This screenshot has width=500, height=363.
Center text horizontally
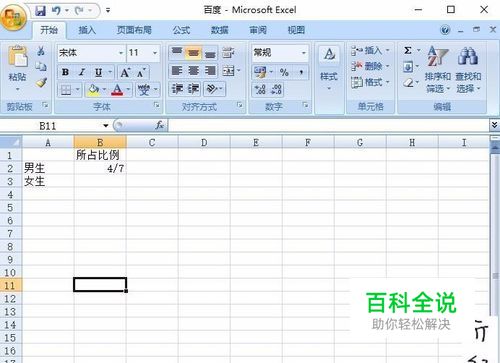pyautogui.click(x=194, y=71)
